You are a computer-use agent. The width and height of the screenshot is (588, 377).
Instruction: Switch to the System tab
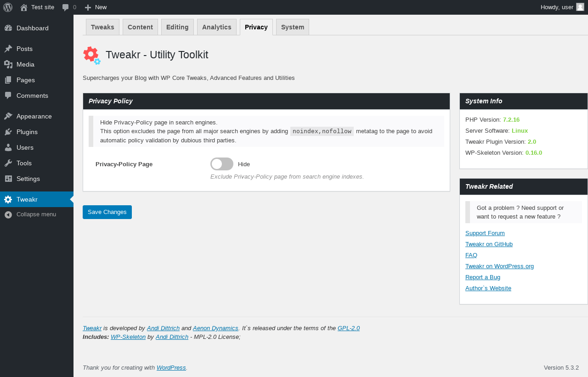click(293, 27)
